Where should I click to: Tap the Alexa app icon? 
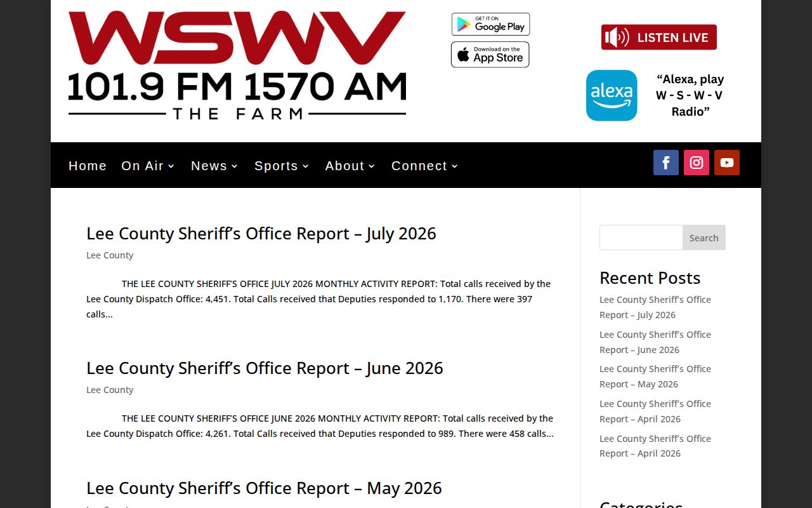click(x=612, y=95)
